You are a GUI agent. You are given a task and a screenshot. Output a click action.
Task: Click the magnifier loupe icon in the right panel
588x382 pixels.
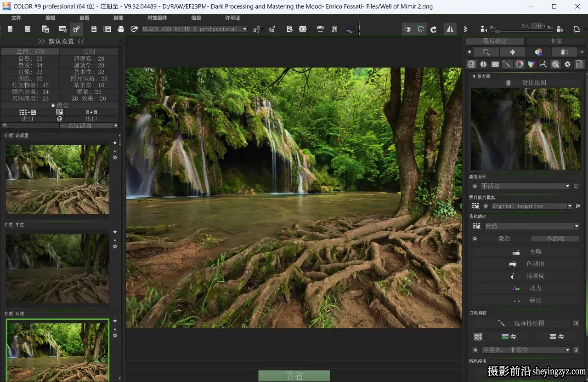pyautogui.click(x=486, y=52)
